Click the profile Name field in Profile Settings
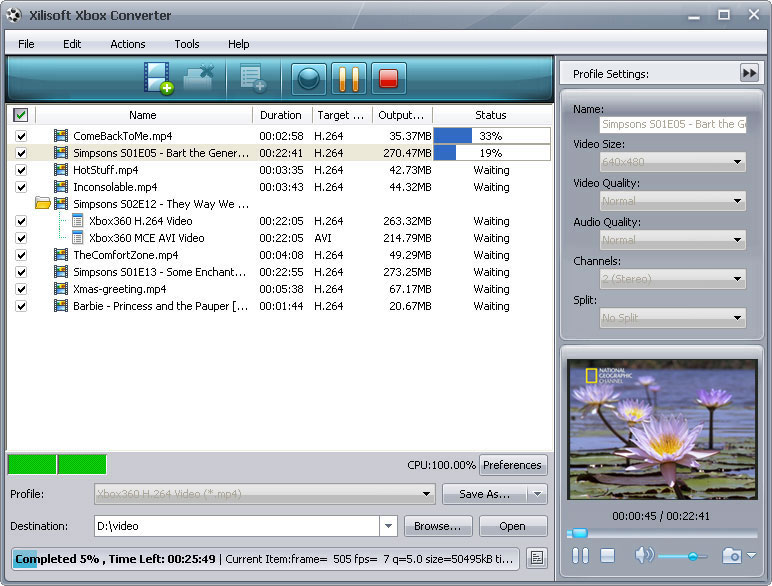Image resolution: width=772 pixels, height=586 pixels. (673, 124)
